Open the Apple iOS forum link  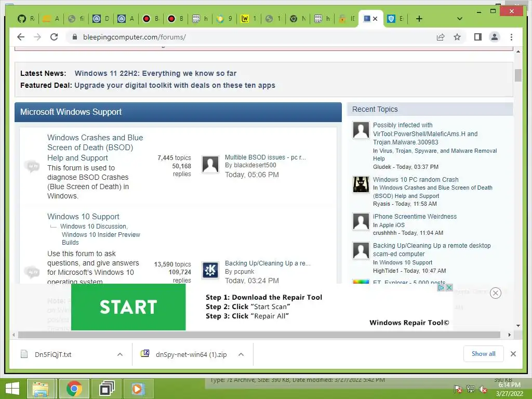[x=392, y=225]
